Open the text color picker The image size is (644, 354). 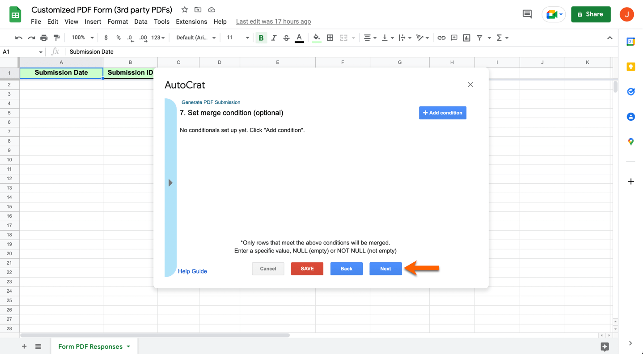(299, 38)
